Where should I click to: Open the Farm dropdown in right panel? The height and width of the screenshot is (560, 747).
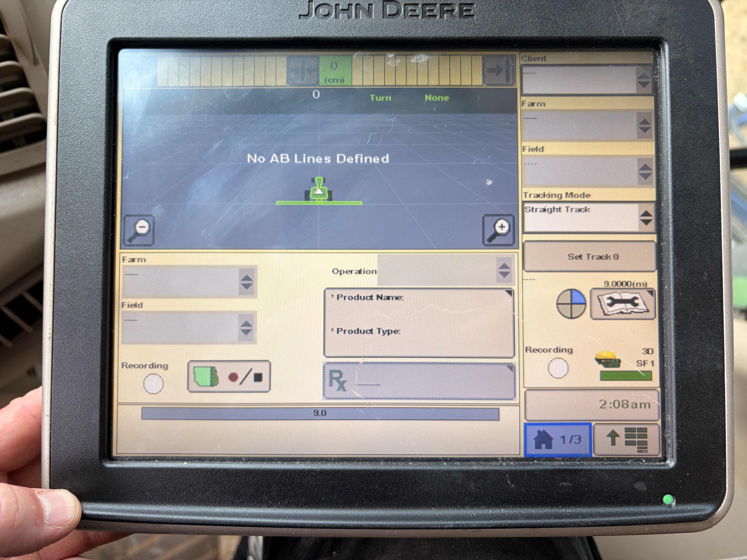[x=588, y=126]
